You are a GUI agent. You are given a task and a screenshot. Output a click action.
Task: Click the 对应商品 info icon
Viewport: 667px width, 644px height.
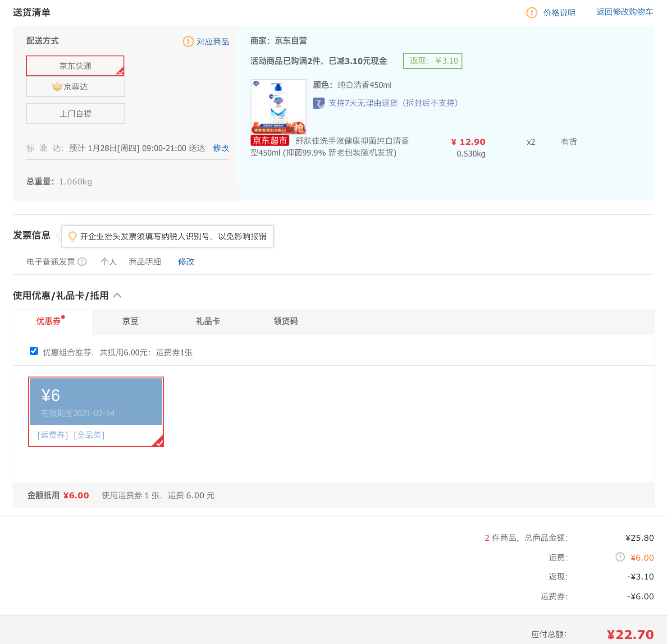188,41
